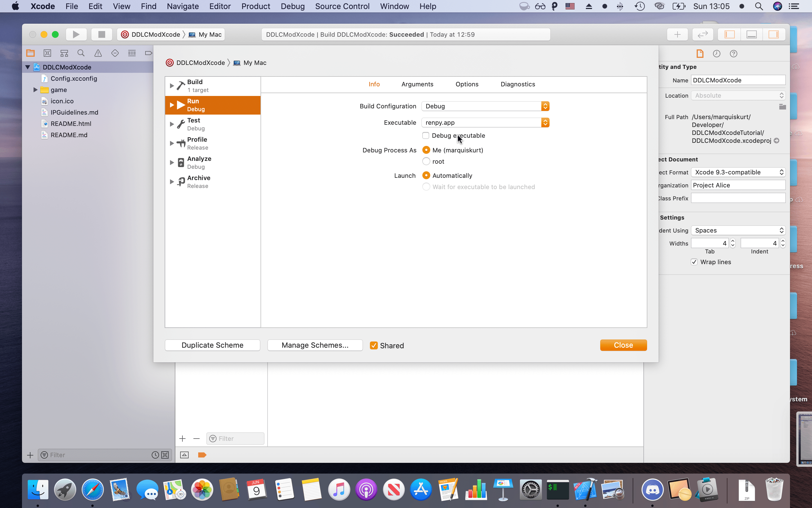Select the Run Debug scheme action
Image resolution: width=812 pixels, height=508 pixels.
213,105
